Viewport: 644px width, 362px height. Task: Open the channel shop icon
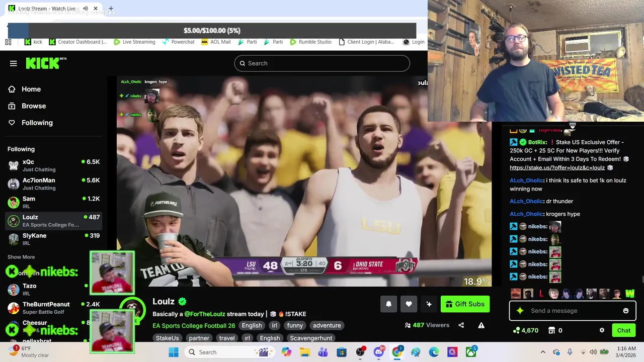[551, 330]
